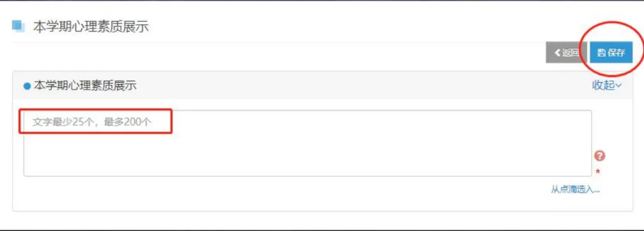Click the 返回 text on the back button
Viewport: 644px width, 231px height.
[x=571, y=52]
